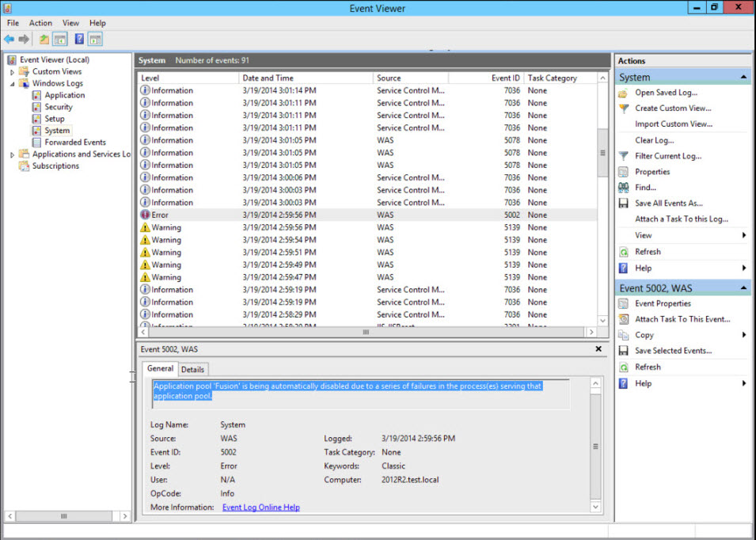This screenshot has height=540, width=756.
Task: Click the Properties icon in Actions pane
Action: 624,172
